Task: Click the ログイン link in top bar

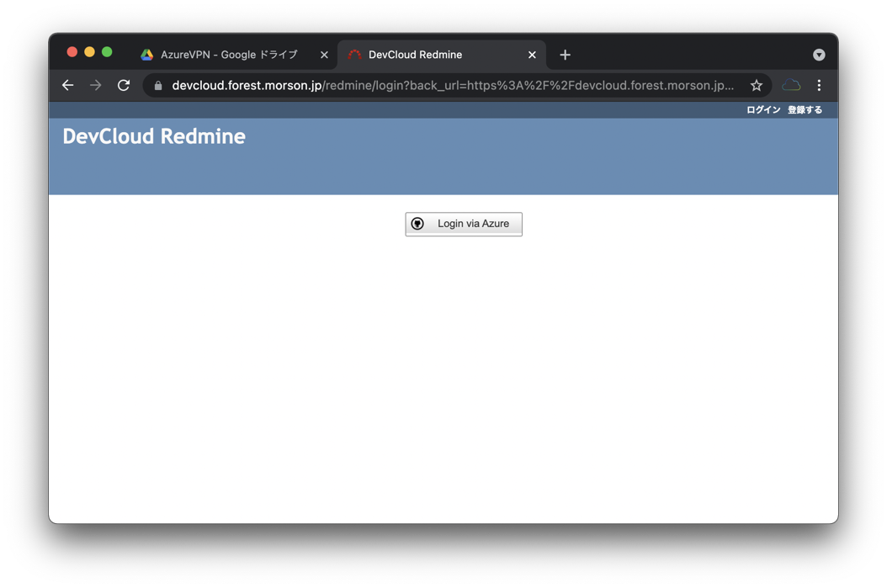Action: pos(763,110)
